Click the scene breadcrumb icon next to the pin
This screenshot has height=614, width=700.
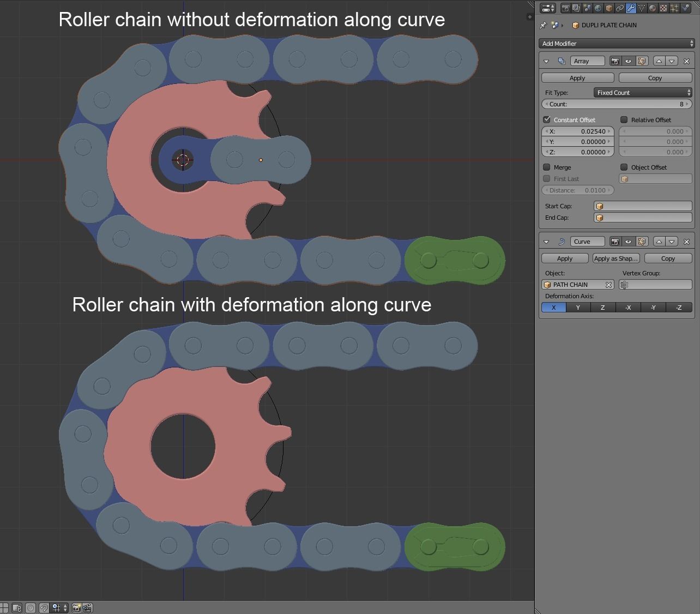point(555,25)
